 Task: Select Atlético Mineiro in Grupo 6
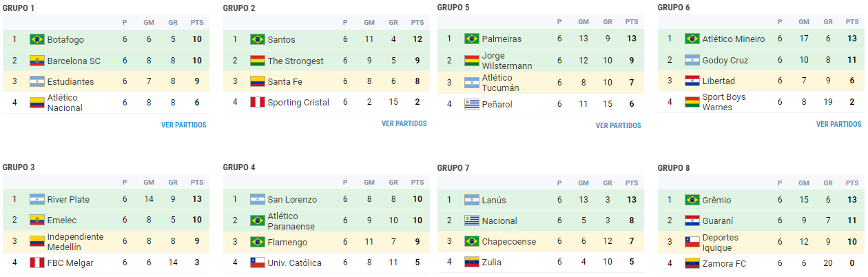point(734,39)
